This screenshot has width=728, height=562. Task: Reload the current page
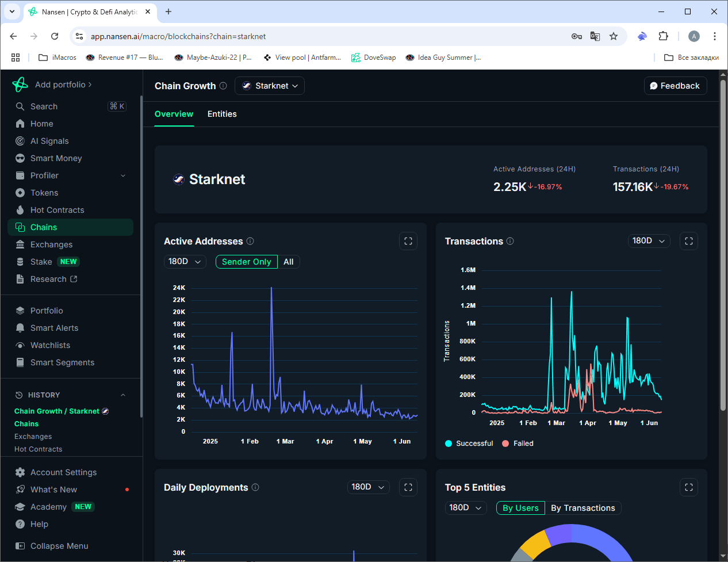[x=55, y=36]
